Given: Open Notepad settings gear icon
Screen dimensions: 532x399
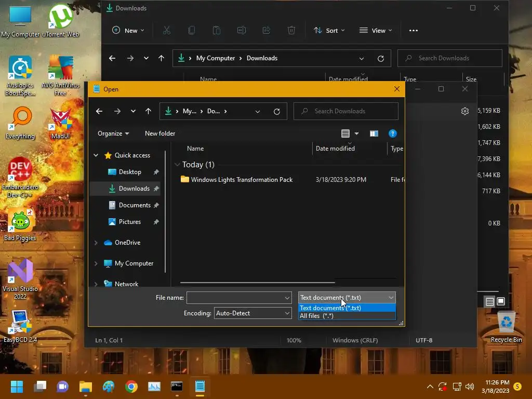Looking at the screenshot, I should [465, 111].
